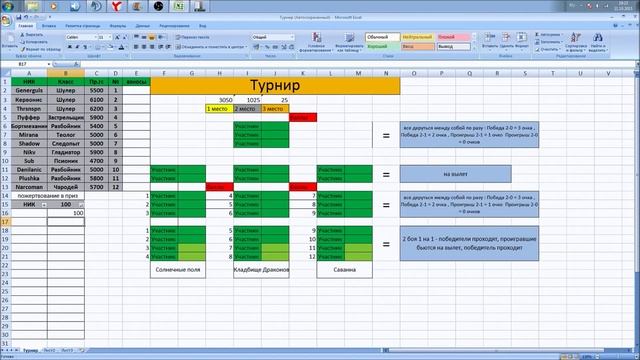Apply the Вывод cell style

click(453, 47)
